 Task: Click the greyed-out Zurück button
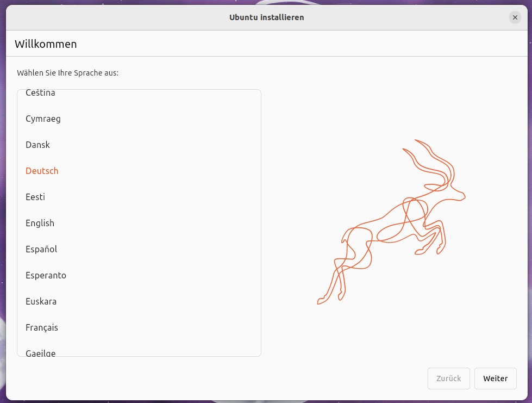pyautogui.click(x=448, y=379)
